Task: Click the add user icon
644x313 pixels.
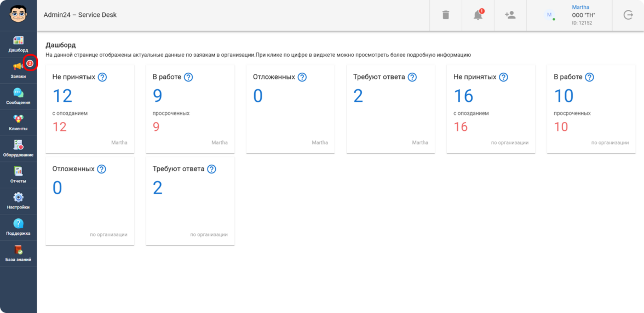Action: (x=510, y=15)
